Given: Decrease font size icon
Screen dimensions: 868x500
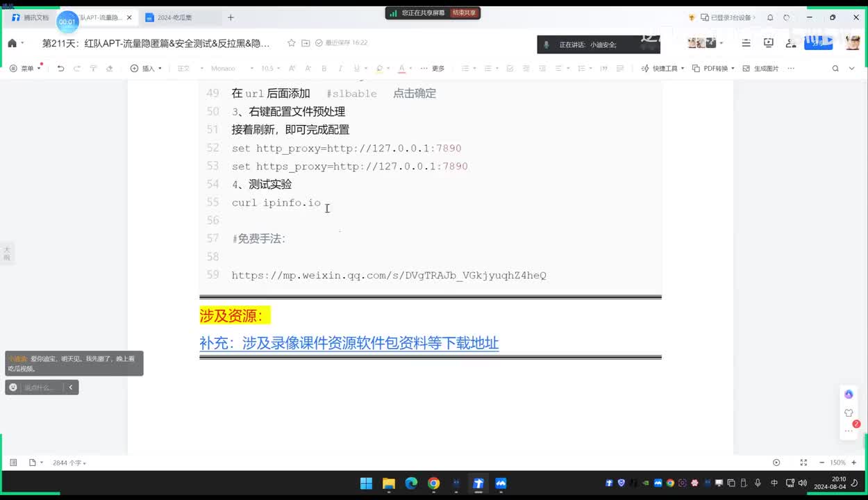Looking at the screenshot, I should (307, 68).
